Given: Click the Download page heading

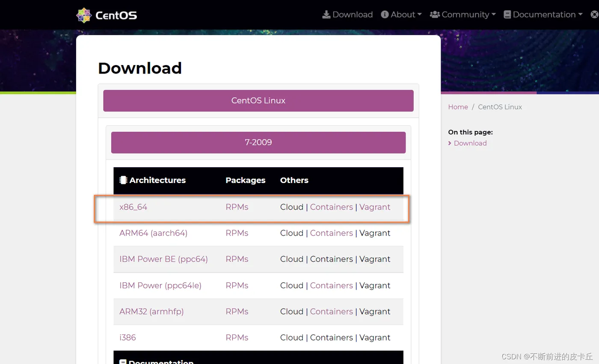Looking at the screenshot, I should tap(140, 68).
